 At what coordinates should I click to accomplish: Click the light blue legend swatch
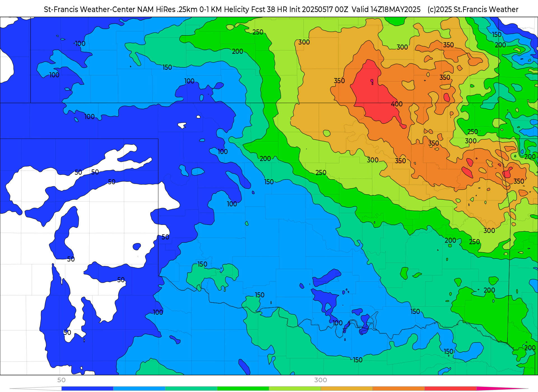pyautogui.click(x=139, y=389)
